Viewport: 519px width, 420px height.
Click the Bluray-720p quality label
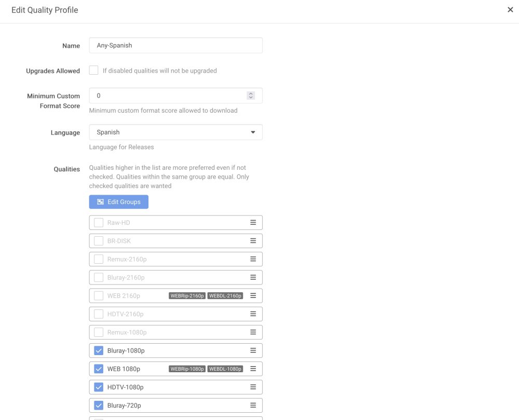124,405
